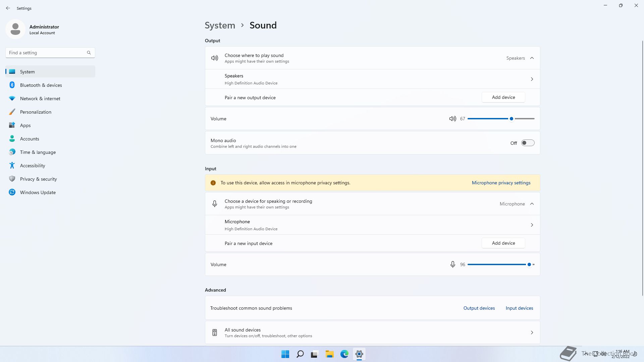Viewport: 644px width, 362px height.
Task: Open Personalization settings
Action: 50,112
